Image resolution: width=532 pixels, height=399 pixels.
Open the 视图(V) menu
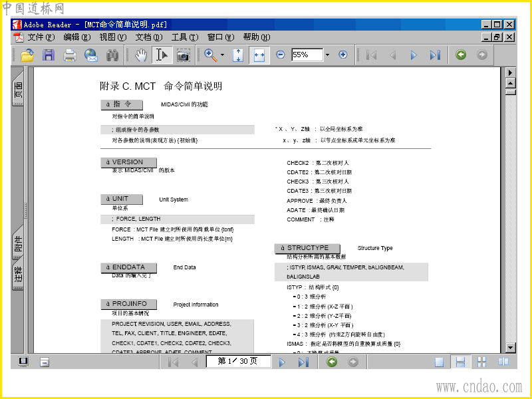point(112,37)
